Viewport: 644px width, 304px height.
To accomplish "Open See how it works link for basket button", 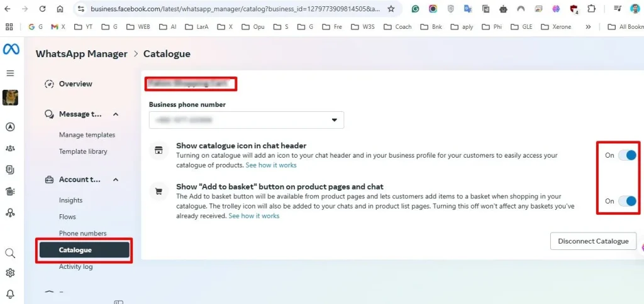I will click(254, 216).
